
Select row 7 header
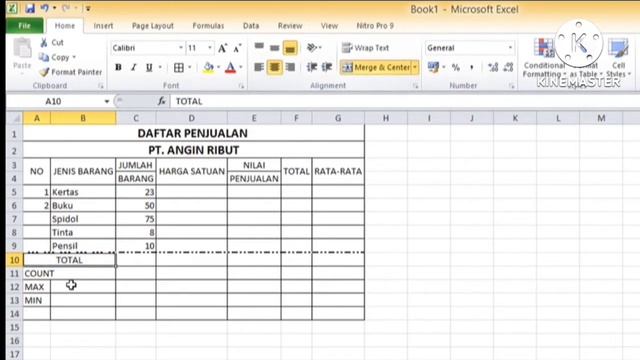click(14, 219)
